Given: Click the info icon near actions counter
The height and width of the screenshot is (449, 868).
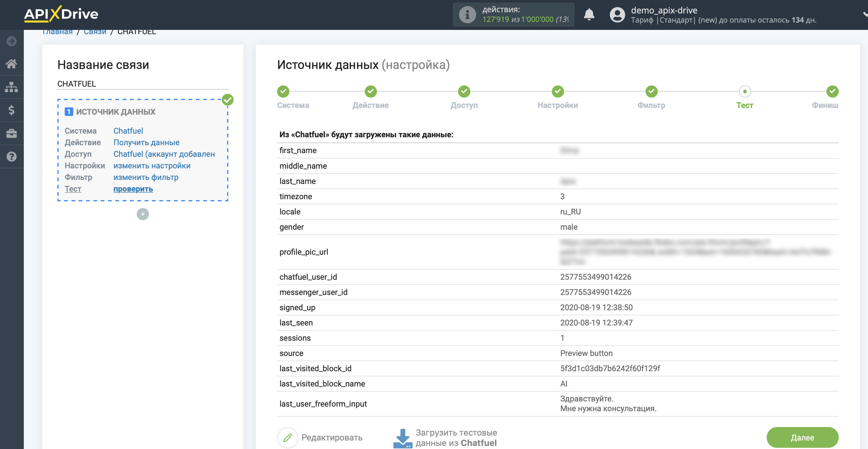Looking at the screenshot, I should coord(467,14).
